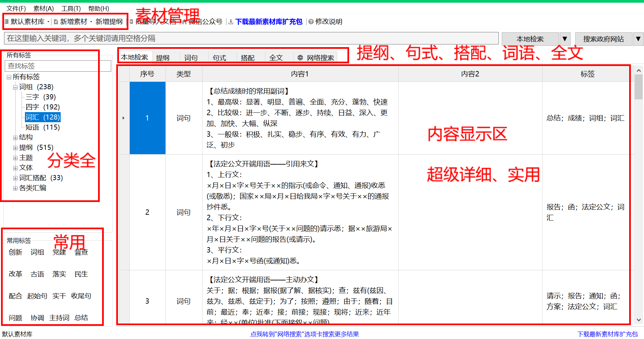Click the 古语 common tag

pos(37,274)
